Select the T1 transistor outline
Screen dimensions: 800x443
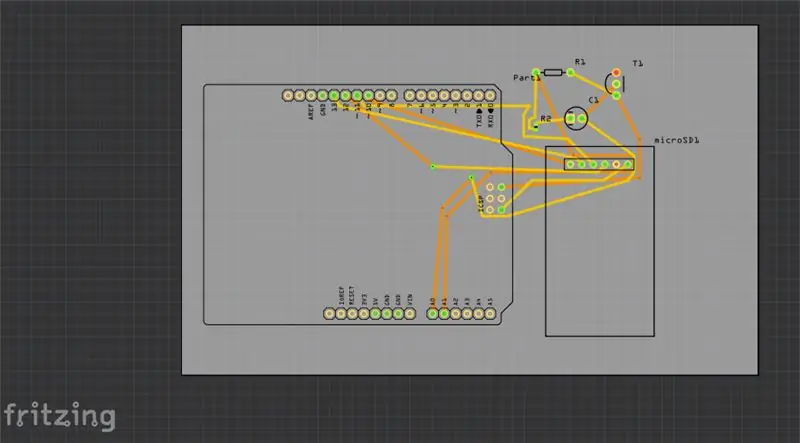click(x=615, y=84)
